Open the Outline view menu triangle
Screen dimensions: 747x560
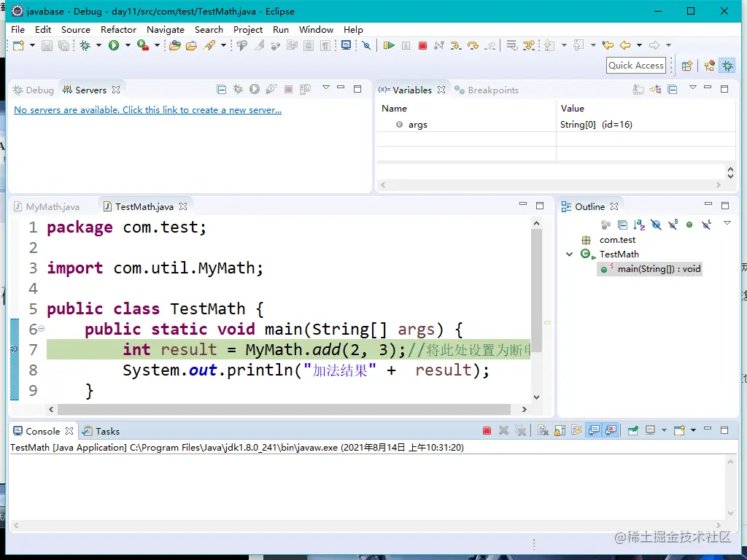pos(727,223)
